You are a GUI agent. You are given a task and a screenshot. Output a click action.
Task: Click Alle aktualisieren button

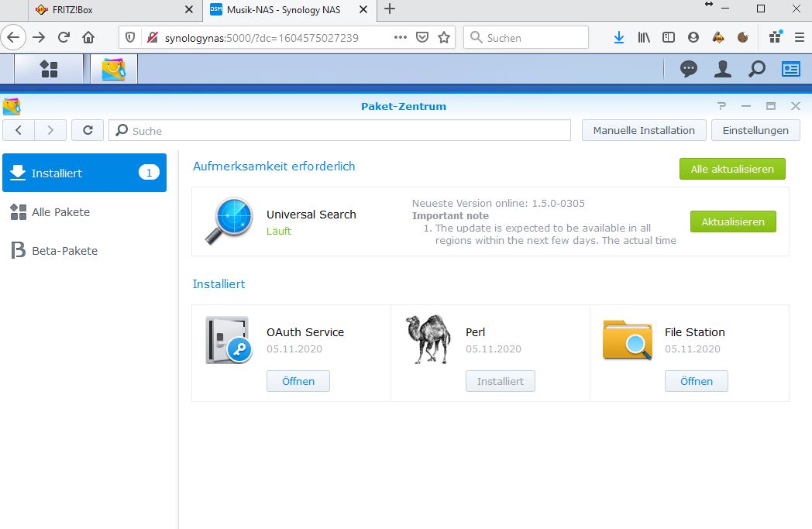(732, 170)
